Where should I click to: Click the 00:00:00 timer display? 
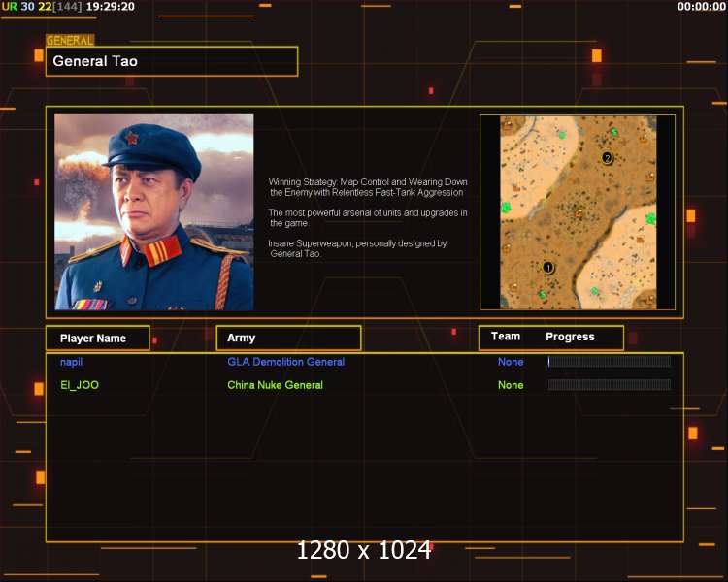[701, 7]
